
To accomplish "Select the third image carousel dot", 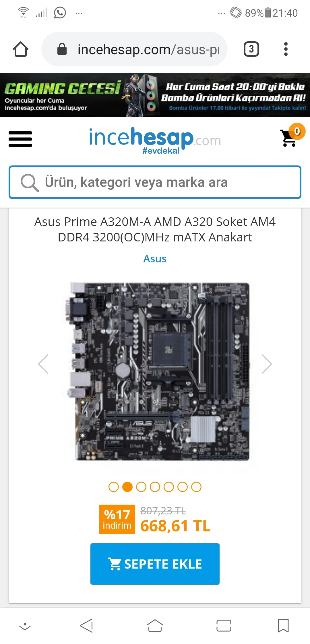I will pyautogui.click(x=141, y=487).
